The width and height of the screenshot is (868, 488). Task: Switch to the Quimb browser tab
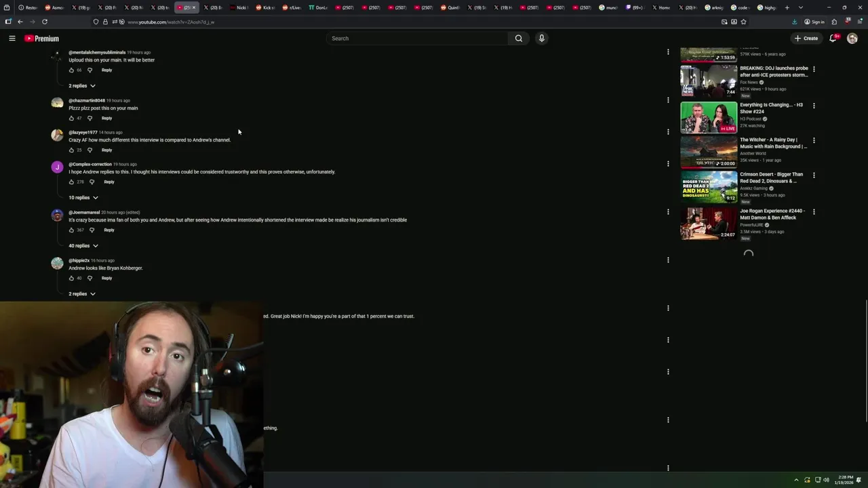pyautogui.click(x=451, y=7)
